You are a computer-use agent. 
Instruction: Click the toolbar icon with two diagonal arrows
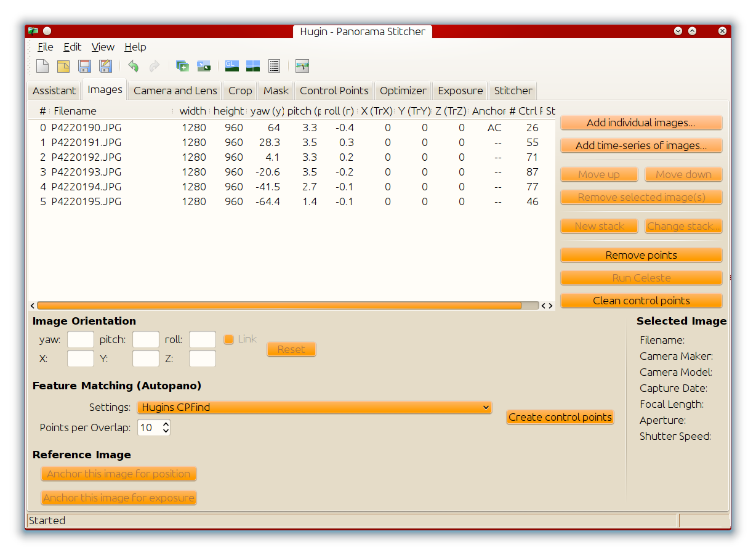point(204,66)
